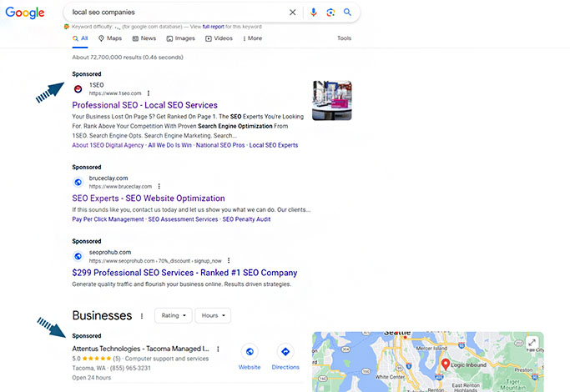
Task: Click the bruceclay.com globe favicon
Action: tap(78, 182)
